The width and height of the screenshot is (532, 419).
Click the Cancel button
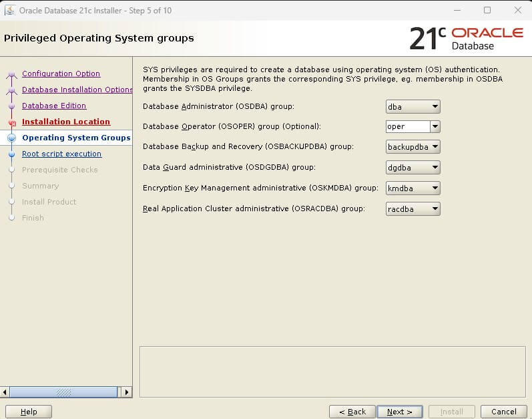pos(504,412)
